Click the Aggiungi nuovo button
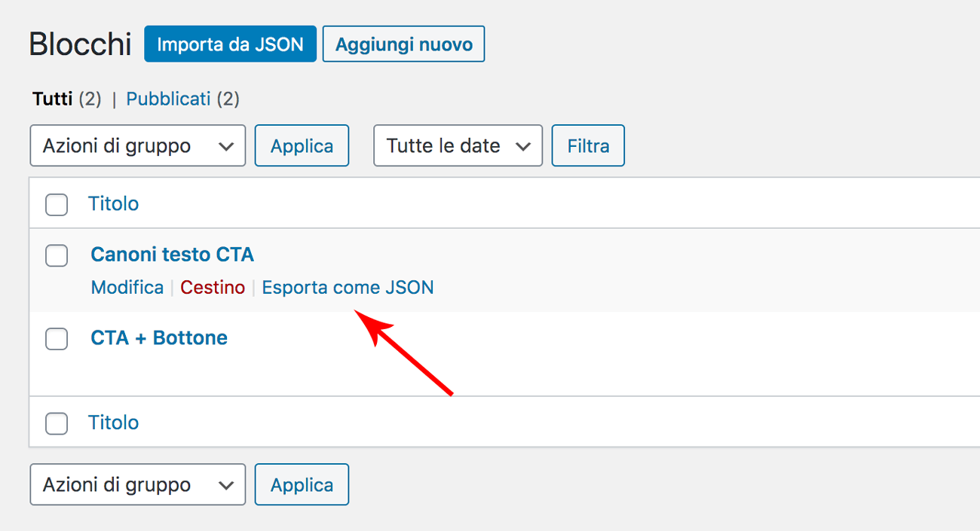The width and height of the screenshot is (980, 531). tap(403, 44)
